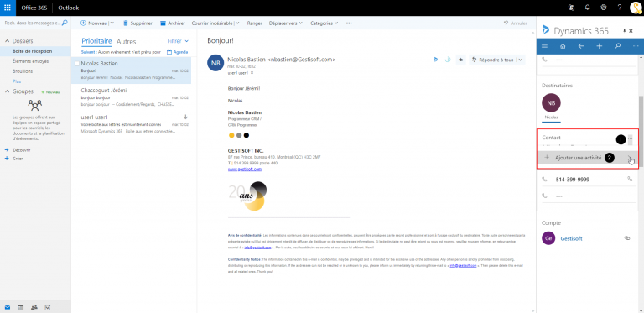The image size is (644, 313).
Task: Click Répondre à tous button
Action: 492,60
